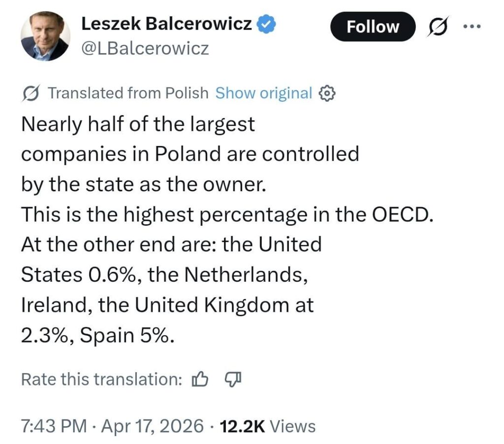Rate the translation with thumbs up
The height and width of the screenshot is (444, 504).
200,379
